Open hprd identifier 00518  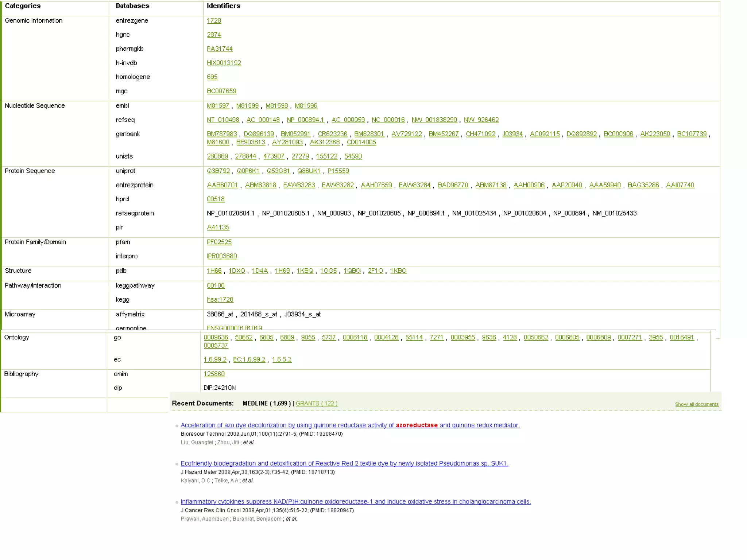(216, 199)
